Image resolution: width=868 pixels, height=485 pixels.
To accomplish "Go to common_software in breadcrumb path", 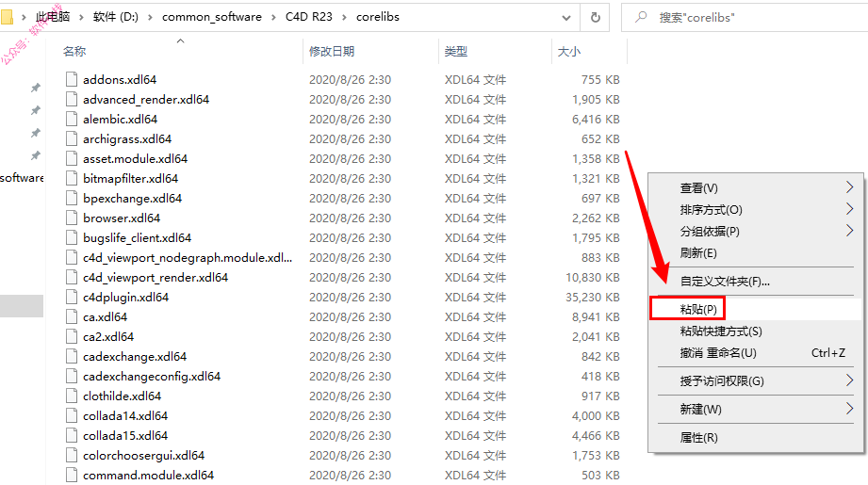I will (x=212, y=17).
